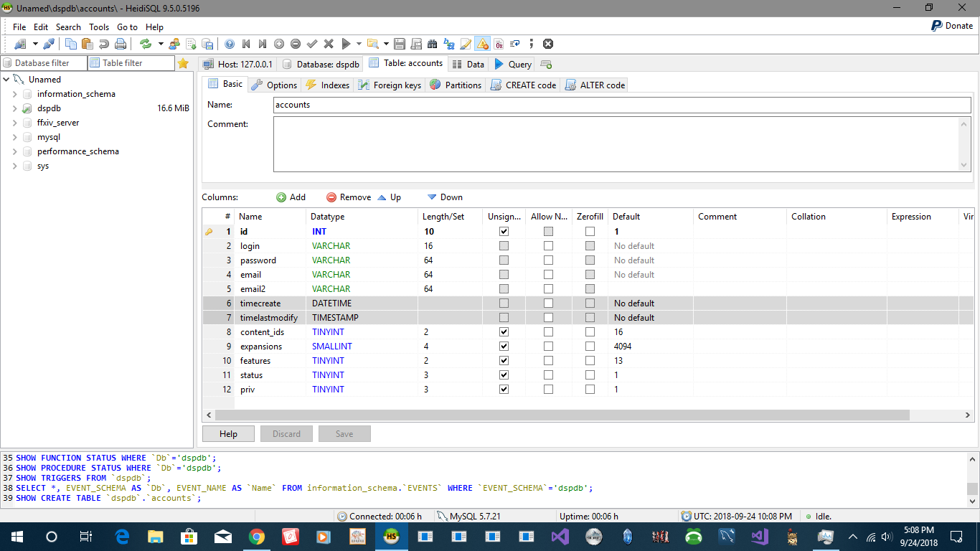The height and width of the screenshot is (551, 980).
Task: Click the table Name input field
Action: (x=621, y=105)
